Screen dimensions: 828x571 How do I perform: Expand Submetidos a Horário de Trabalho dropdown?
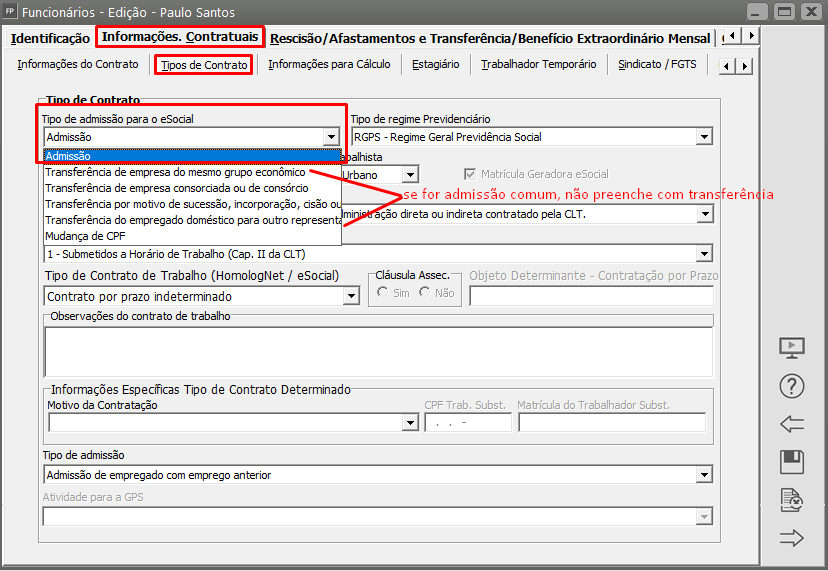click(704, 254)
